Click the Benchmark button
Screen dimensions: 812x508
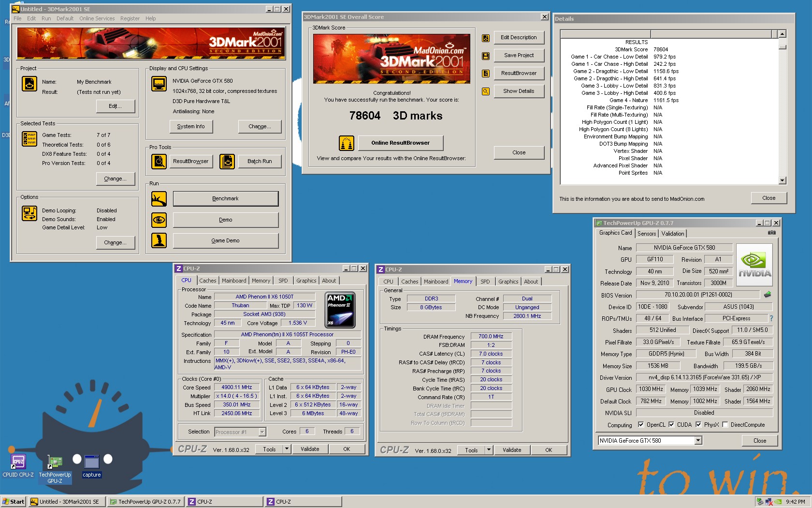click(226, 199)
